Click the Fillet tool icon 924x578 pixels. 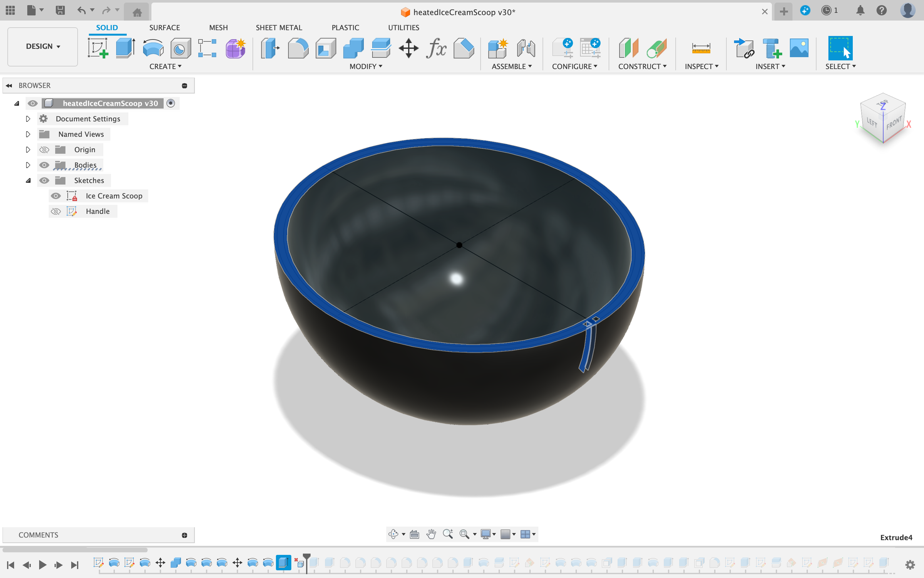298,48
